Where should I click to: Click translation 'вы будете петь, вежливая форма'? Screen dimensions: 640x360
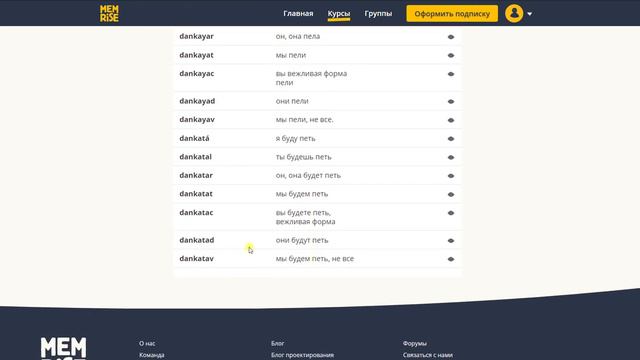click(x=305, y=217)
